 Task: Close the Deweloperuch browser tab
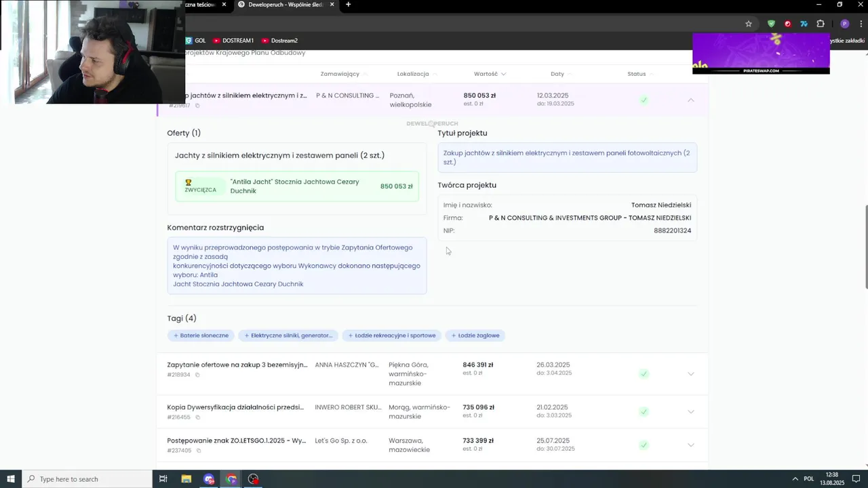332,5
